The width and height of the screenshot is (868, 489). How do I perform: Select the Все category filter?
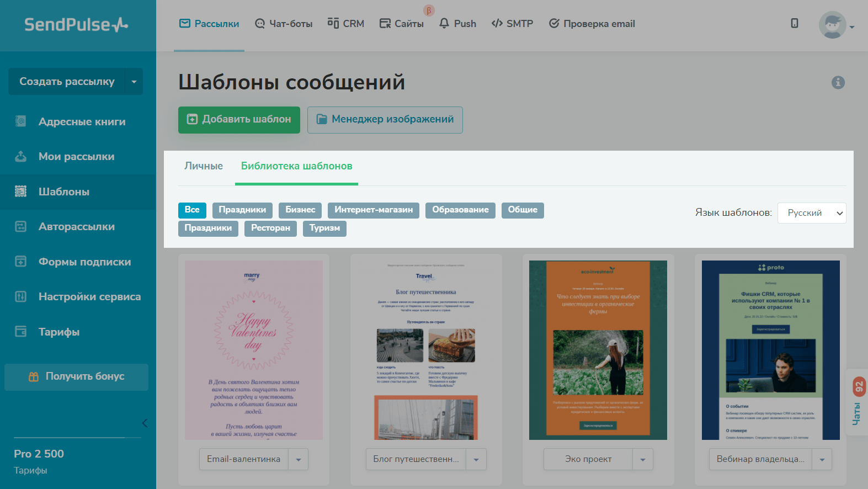(x=192, y=210)
